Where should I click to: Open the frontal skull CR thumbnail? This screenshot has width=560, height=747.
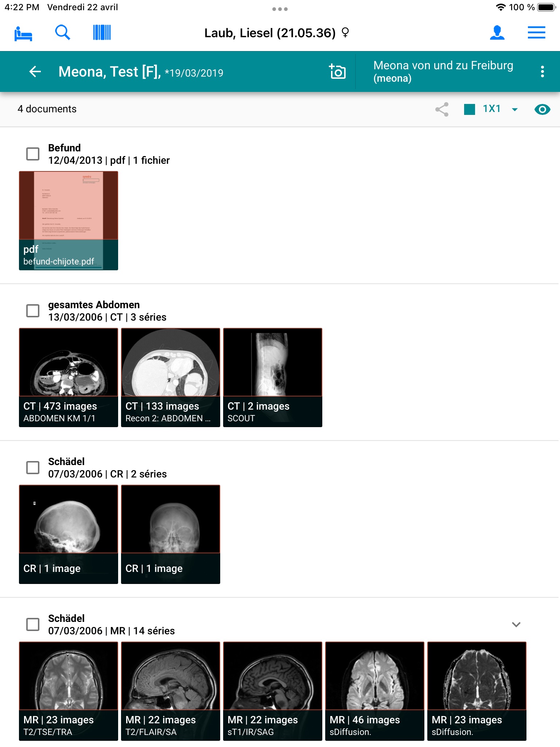[171, 534]
